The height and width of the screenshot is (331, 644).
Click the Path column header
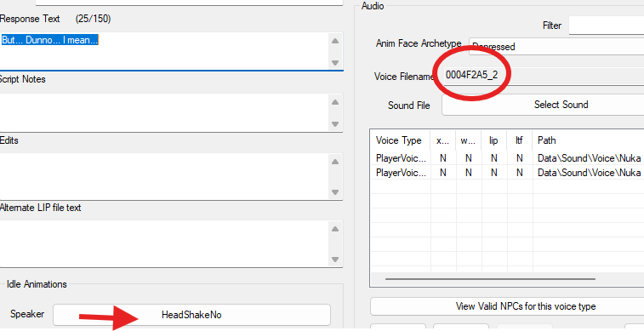click(x=588, y=140)
